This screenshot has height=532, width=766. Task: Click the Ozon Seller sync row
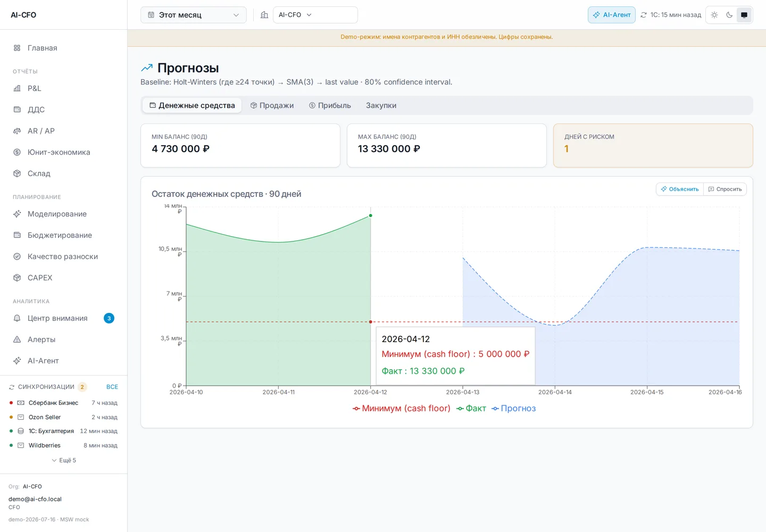(64, 417)
